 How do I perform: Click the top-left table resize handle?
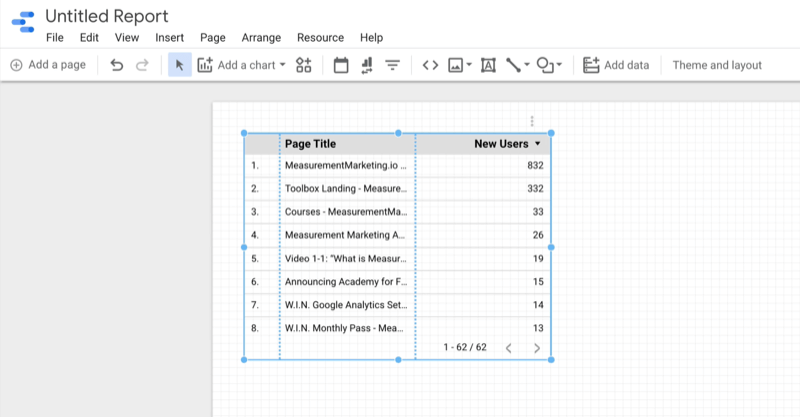[x=244, y=133]
